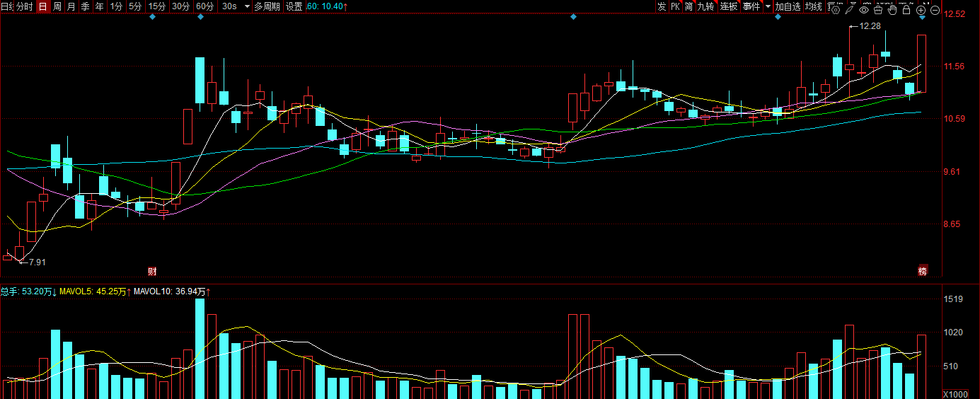Viewport: 980px width, 399px height.
Task: Click the X1000 volume scale label
Action: [955, 393]
